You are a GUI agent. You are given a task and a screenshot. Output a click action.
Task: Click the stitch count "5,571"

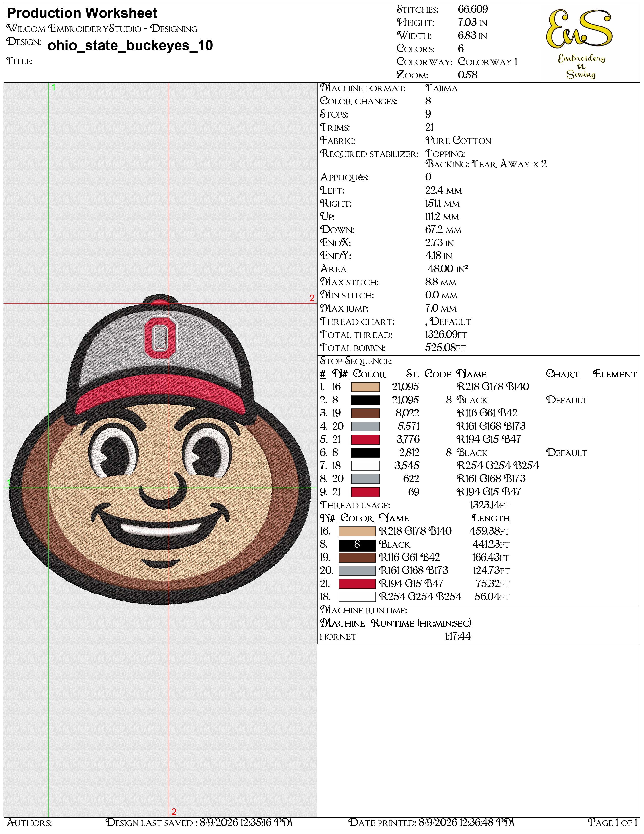pos(409,426)
